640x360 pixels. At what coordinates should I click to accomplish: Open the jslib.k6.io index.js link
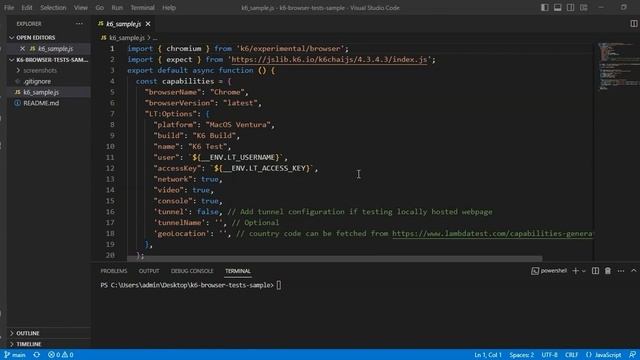(x=329, y=60)
